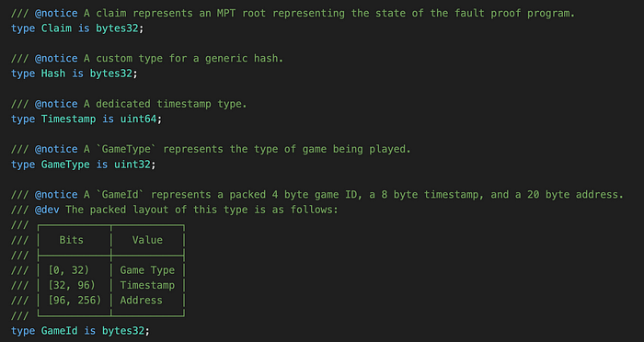The width and height of the screenshot is (644, 342).
Task: Click the Address table value
Action: 141,300
